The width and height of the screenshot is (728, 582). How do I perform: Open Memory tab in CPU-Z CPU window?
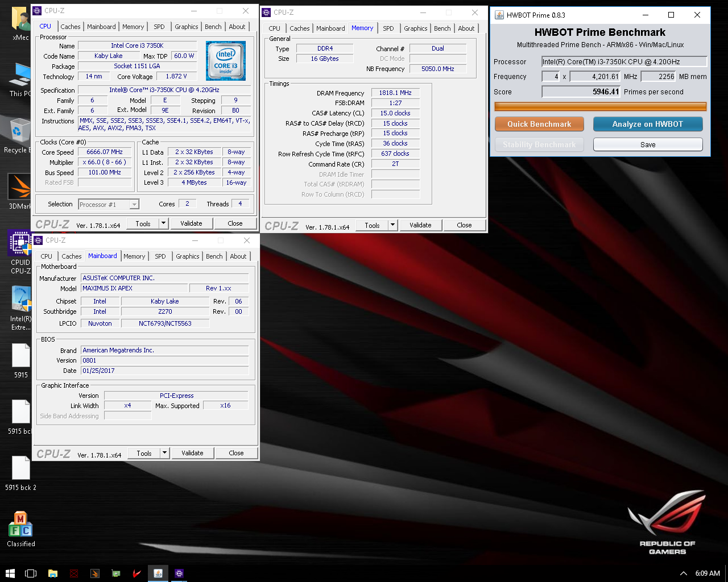[x=133, y=27]
